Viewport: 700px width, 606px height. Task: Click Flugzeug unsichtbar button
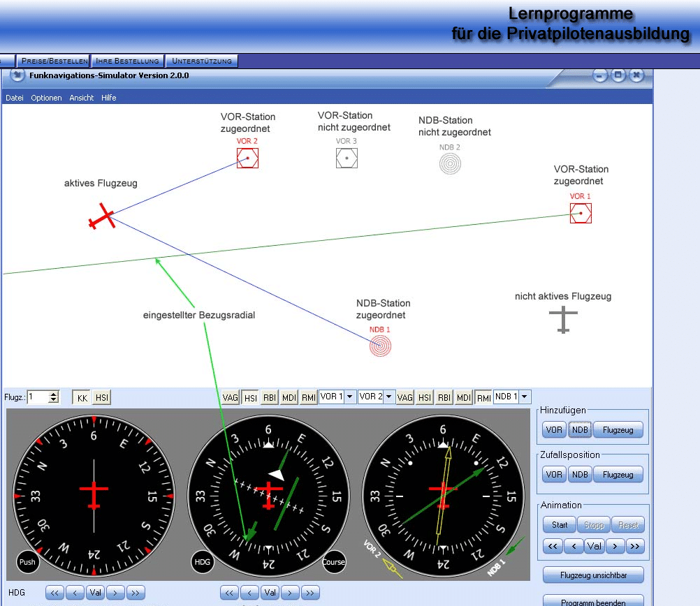593,576
